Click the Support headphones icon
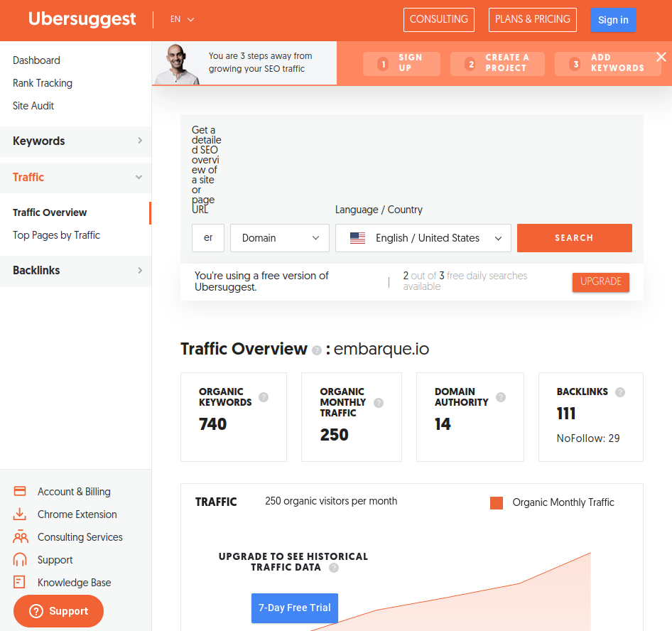The width and height of the screenshot is (672, 631). click(20, 559)
